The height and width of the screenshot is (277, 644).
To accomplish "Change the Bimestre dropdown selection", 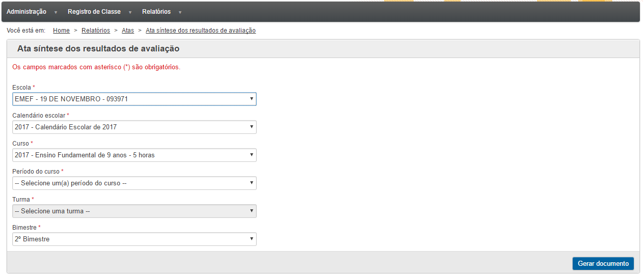I will coord(135,239).
